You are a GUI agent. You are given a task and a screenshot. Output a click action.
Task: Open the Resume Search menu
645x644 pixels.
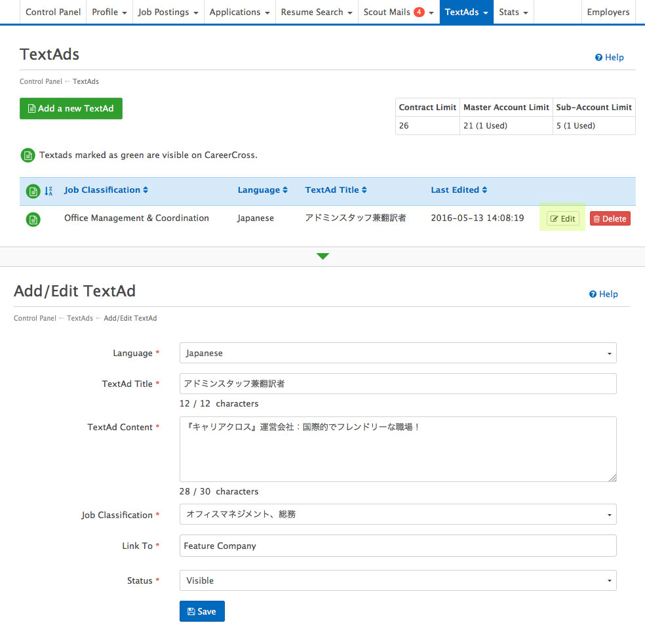click(317, 12)
